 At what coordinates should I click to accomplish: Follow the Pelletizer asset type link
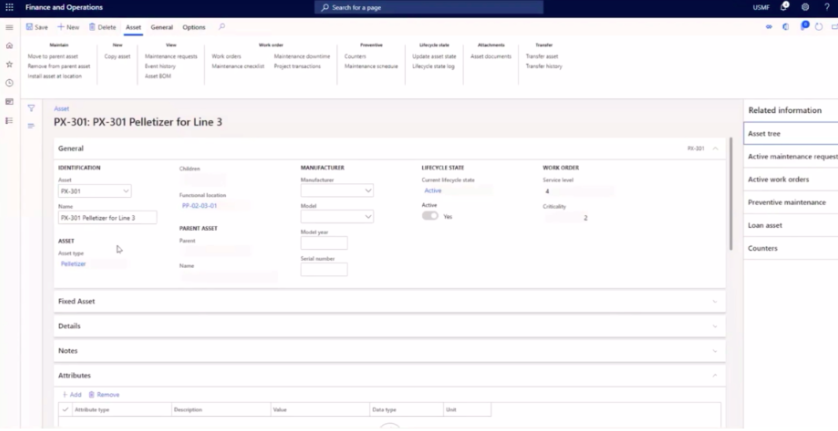point(73,264)
